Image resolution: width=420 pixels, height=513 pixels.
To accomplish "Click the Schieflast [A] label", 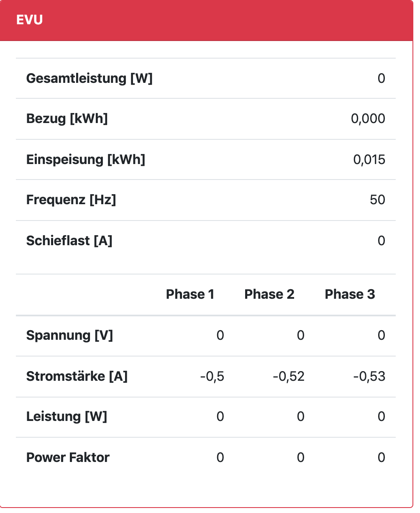I will 69,241.
